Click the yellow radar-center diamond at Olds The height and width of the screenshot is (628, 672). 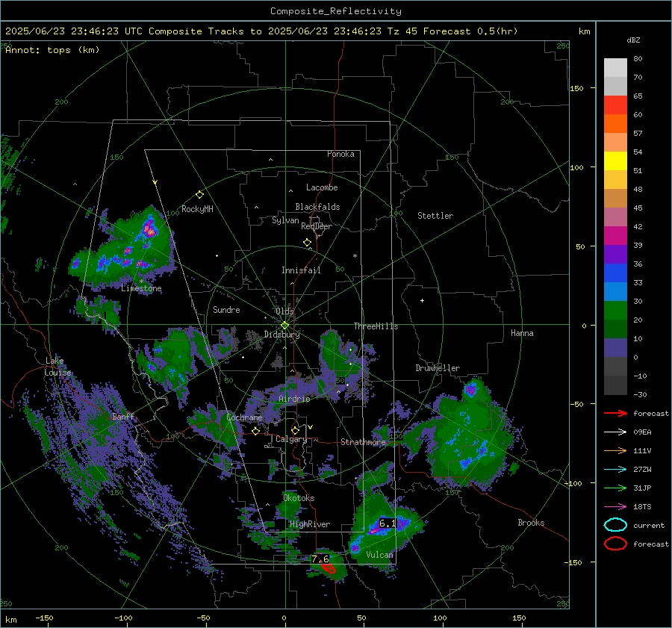click(284, 326)
